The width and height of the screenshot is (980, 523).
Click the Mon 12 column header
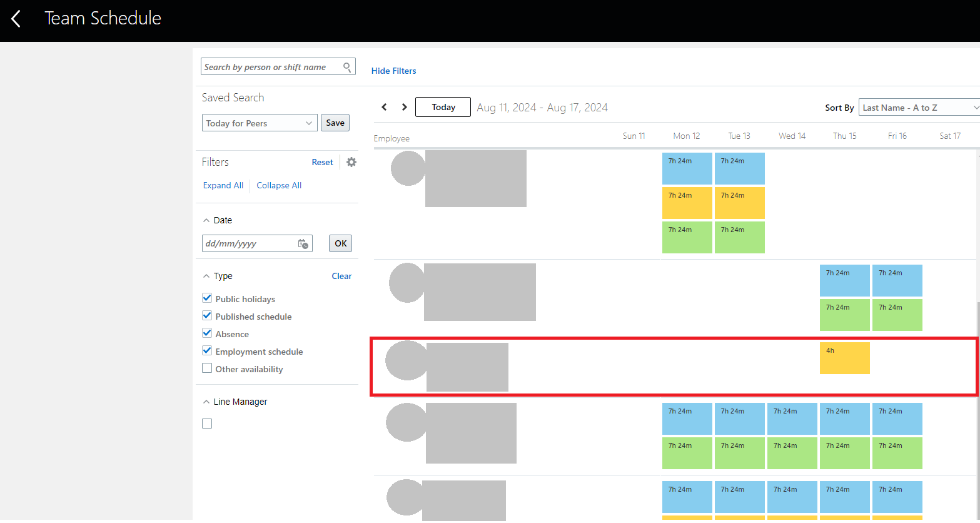(x=687, y=136)
